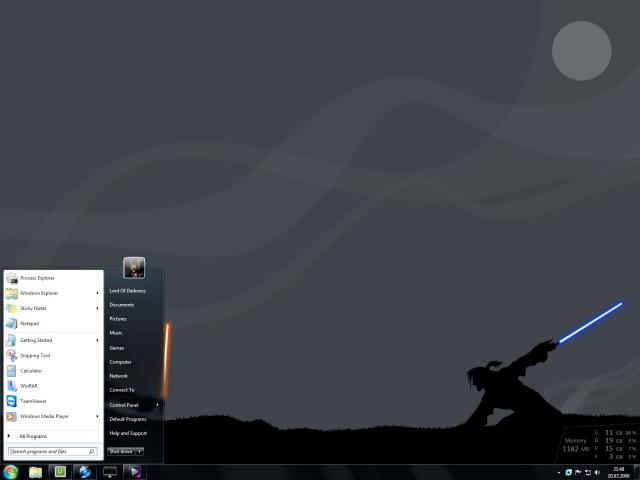Viewport: 640px width, 480px height.
Task: Open Computer from Start menu
Action: (x=120, y=362)
